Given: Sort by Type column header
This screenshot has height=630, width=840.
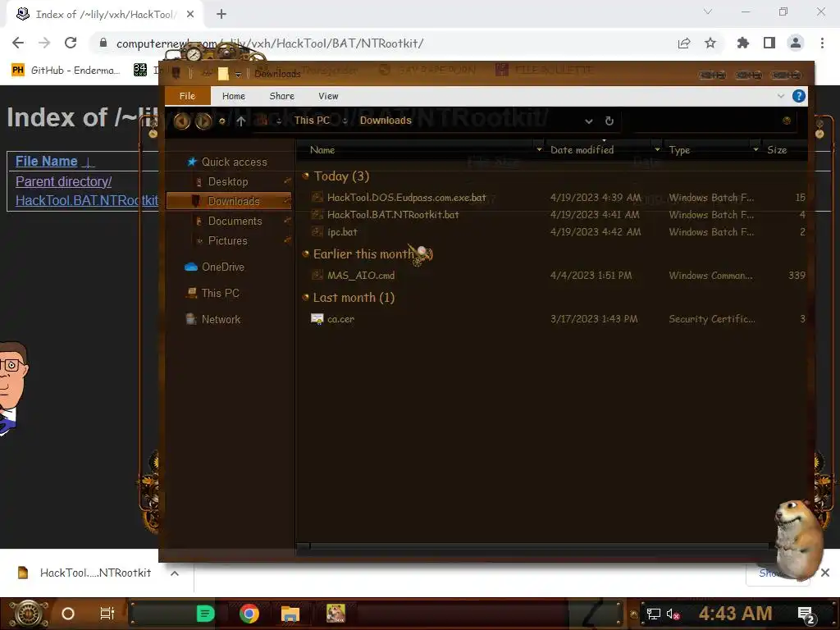Looking at the screenshot, I should tap(679, 150).
